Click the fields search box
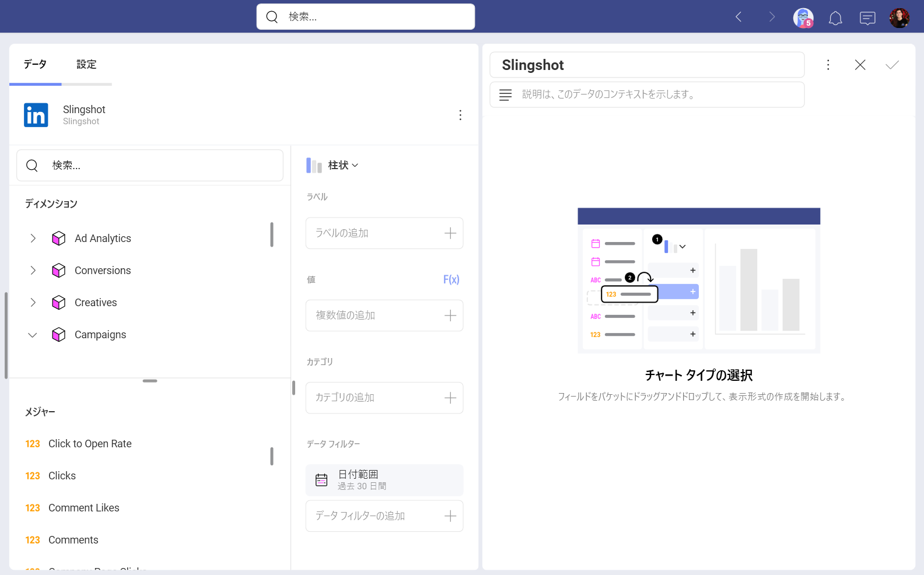The height and width of the screenshot is (575, 924). click(x=150, y=166)
